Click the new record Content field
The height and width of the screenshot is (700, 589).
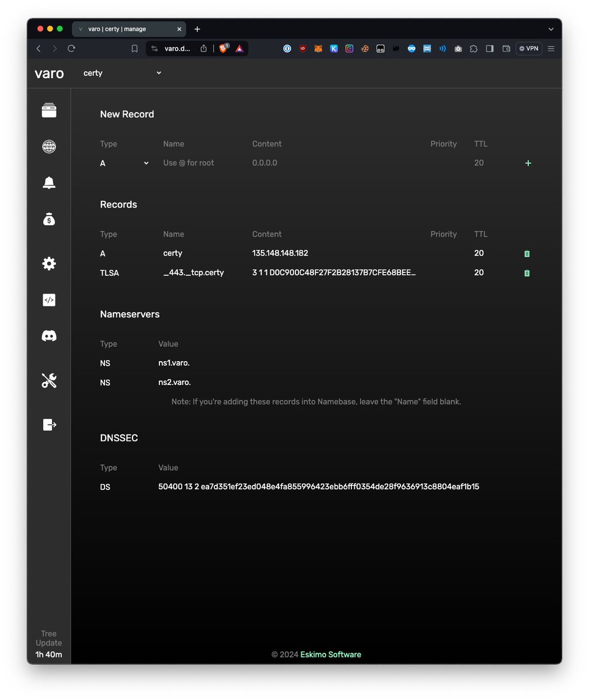336,163
